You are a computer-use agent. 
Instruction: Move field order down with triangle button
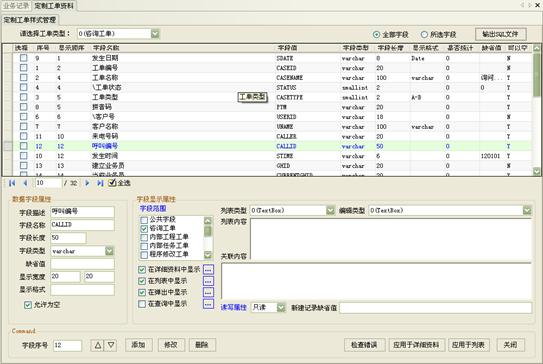pos(110,345)
